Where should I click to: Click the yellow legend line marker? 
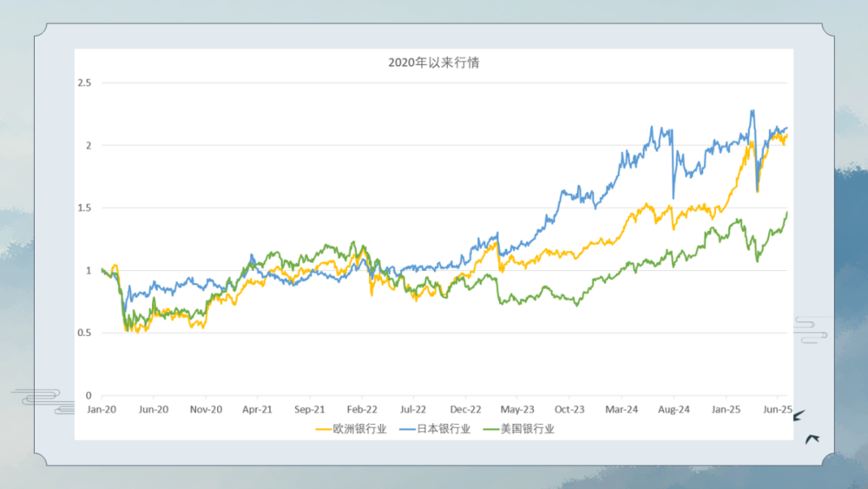click(324, 428)
